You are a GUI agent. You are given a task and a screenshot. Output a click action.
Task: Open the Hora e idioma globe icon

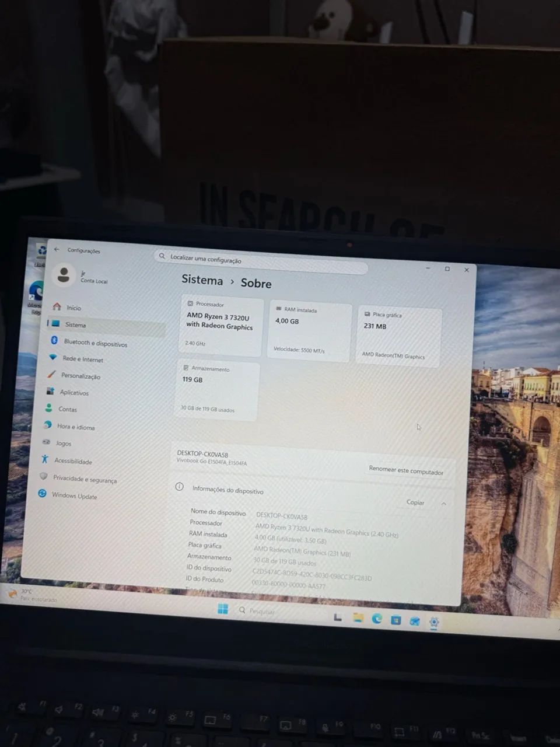tap(47, 425)
